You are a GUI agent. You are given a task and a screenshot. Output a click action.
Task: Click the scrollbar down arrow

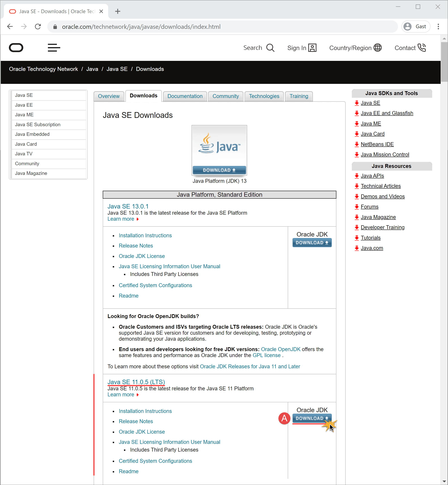click(444, 481)
